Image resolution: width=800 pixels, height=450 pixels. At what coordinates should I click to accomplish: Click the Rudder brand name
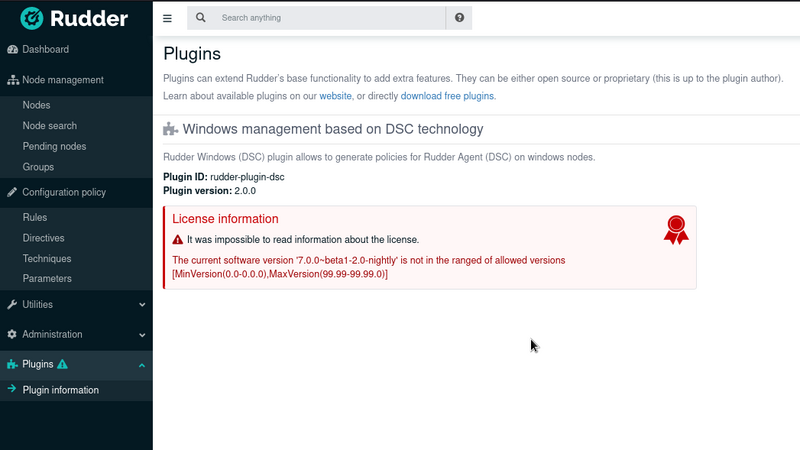click(89, 19)
